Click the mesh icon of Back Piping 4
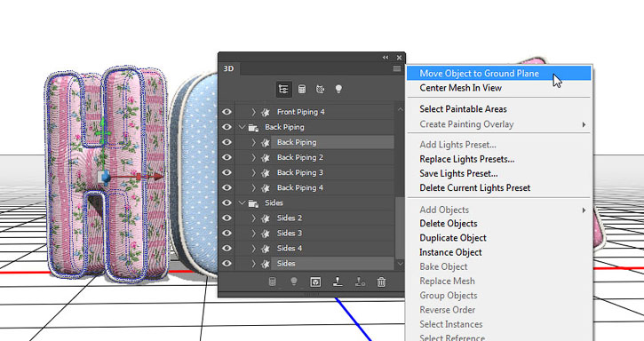Image resolution: width=644 pixels, height=341 pixels. [266, 188]
